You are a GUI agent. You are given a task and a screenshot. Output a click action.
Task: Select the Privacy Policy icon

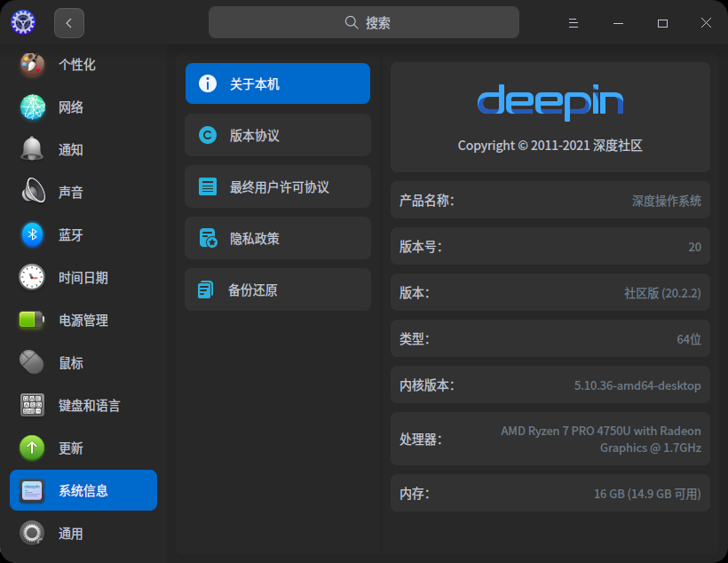point(208,238)
